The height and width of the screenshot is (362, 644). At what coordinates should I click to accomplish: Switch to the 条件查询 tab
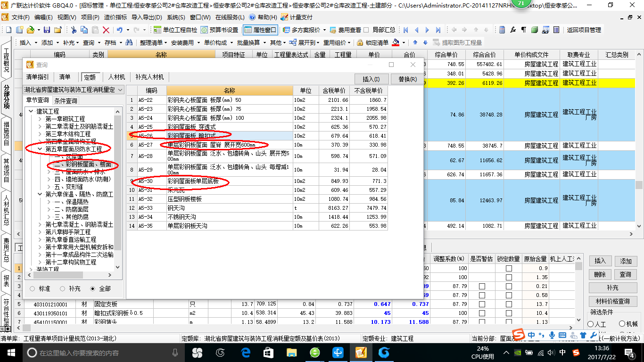click(x=66, y=101)
